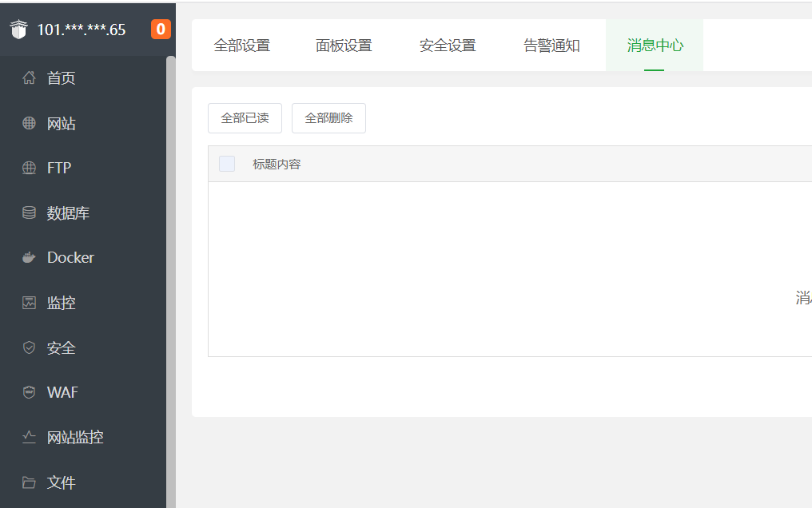The height and width of the screenshot is (508, 812).
Task: Select the 告警通知 tab
Action: [x=551, y=46]
